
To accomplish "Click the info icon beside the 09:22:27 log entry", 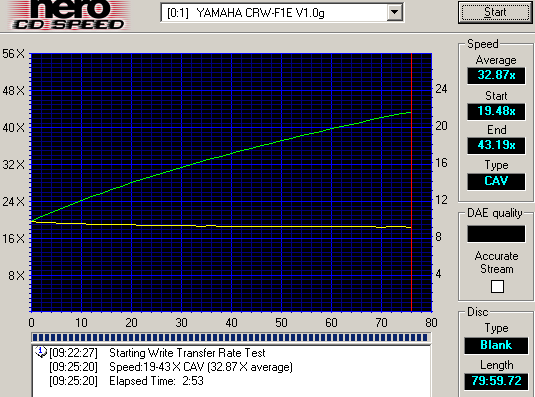I will 41,352.
